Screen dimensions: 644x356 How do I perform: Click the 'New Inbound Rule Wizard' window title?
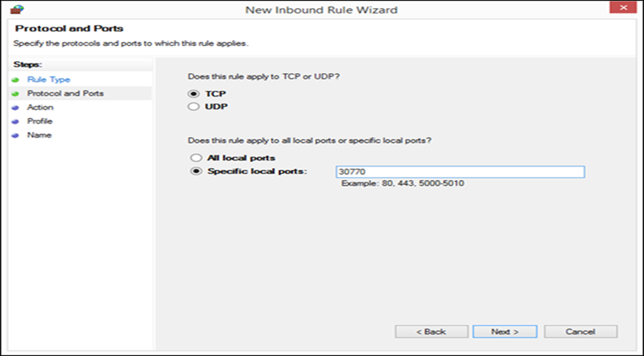pyautogui.click(x=321, y=10)
